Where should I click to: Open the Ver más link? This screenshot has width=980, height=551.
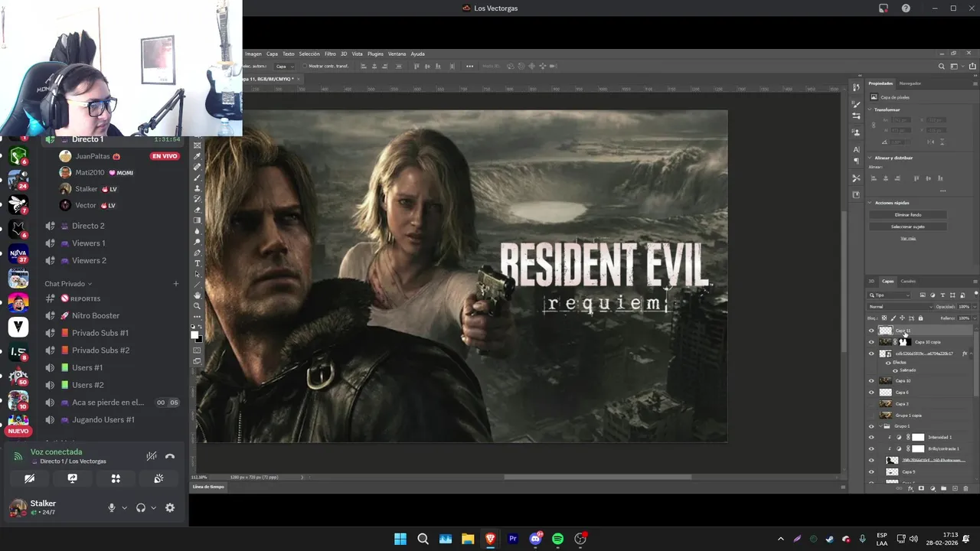908,238
